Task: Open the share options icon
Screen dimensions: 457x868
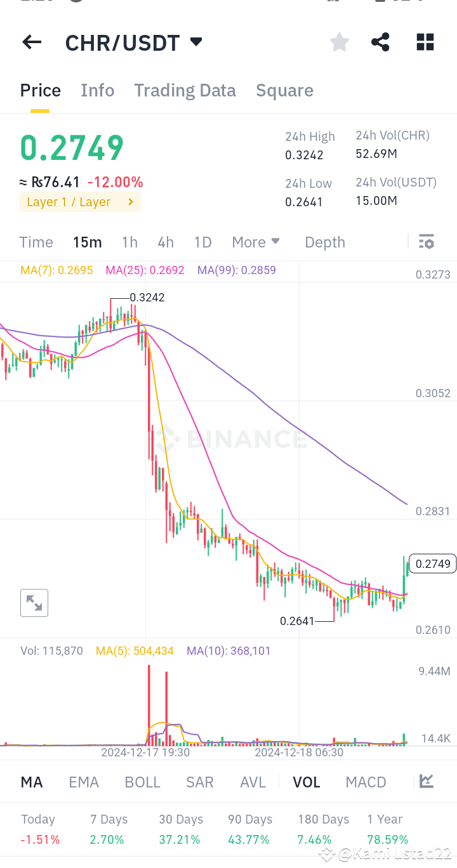Action: tap(380, 42)
